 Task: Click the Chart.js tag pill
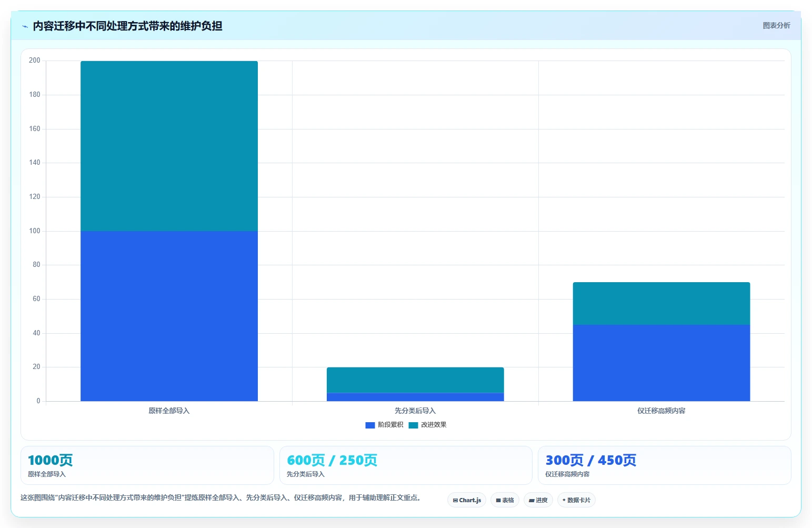(467, 500)
